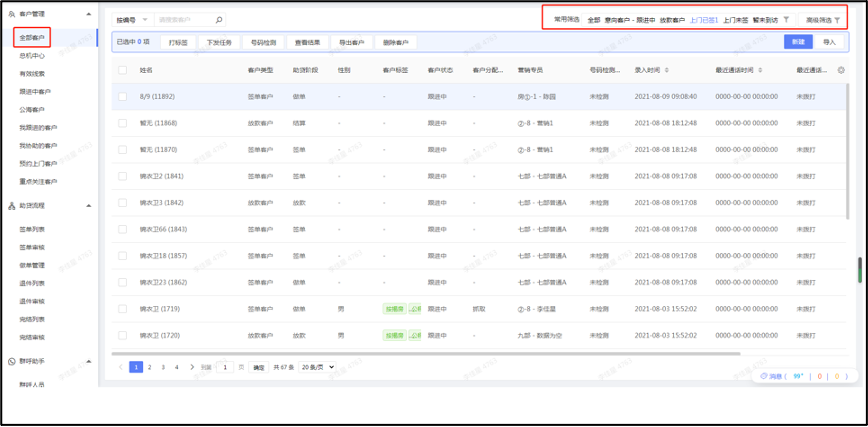
Task: Go to next page using the right arrow
Action: 192,367
